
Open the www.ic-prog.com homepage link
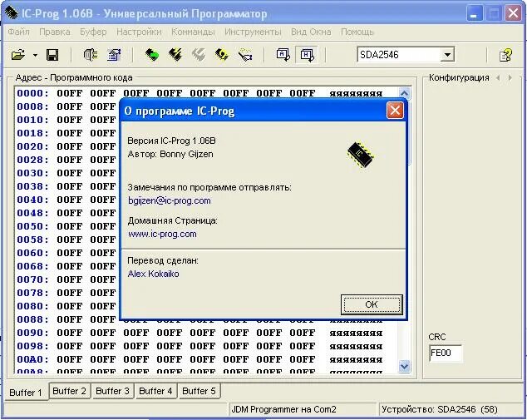tap(162, 234)
